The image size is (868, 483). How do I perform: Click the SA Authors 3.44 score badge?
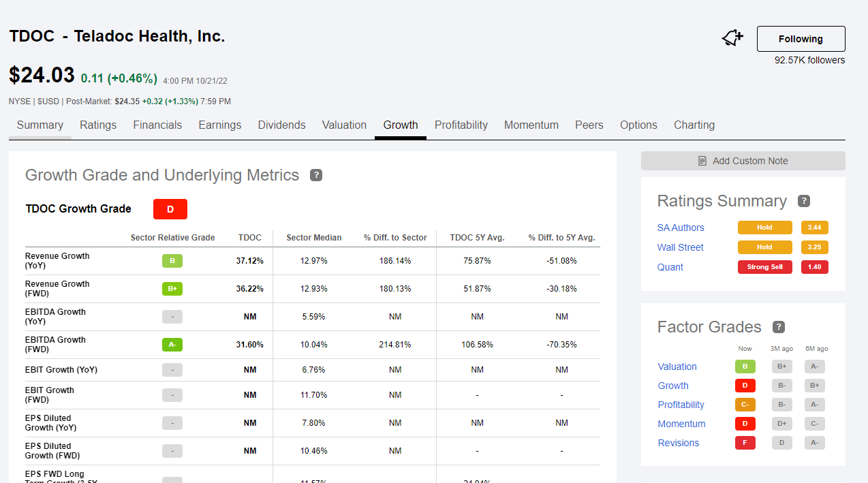pos(815,228)
